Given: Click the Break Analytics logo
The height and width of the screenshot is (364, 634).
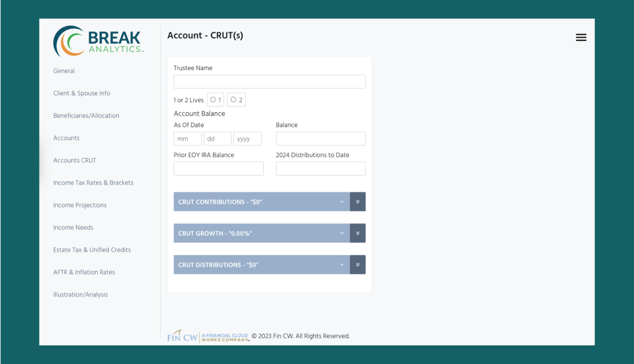Looking at the screenshot, I should click(x=98, y=41).
